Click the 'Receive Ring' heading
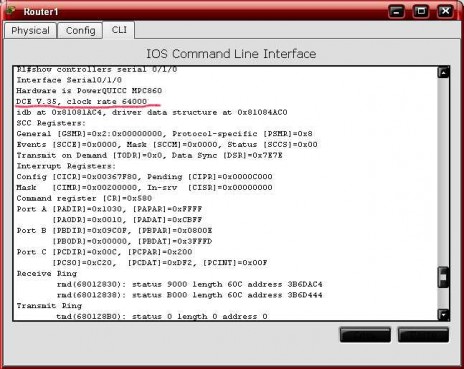 (x=47, y=273)
